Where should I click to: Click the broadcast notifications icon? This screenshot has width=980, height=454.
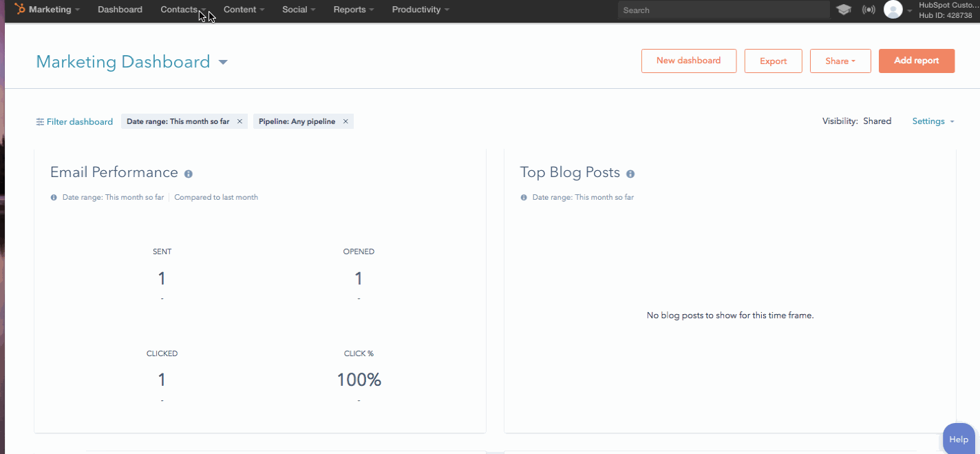pyautogui.click(x=869, y=10)
